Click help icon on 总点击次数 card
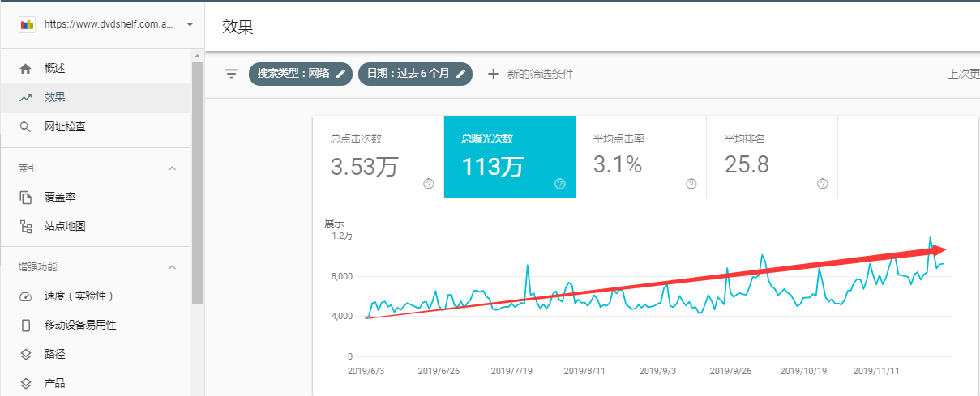This screenshot has width=980, height=396. [429, 184]
